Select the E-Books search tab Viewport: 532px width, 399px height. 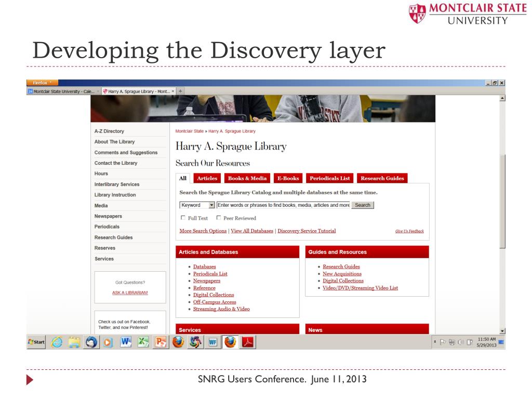pyautogui.click(x=288, y=178)
